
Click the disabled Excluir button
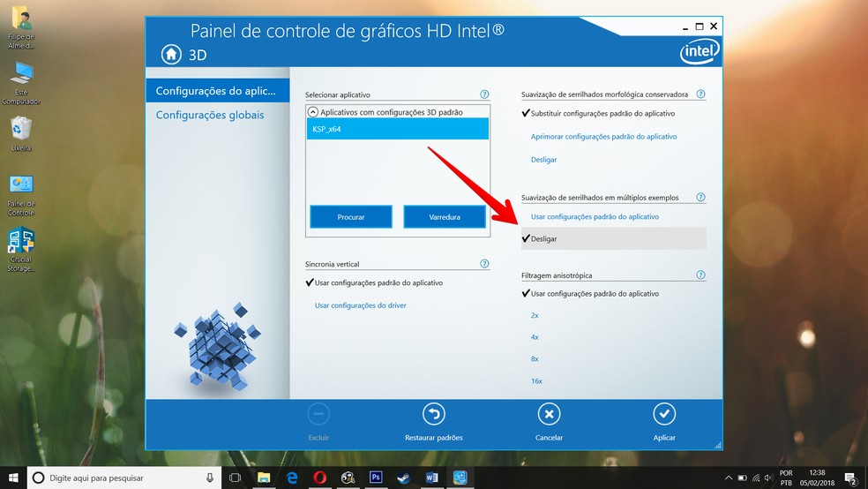click(318, 422)
